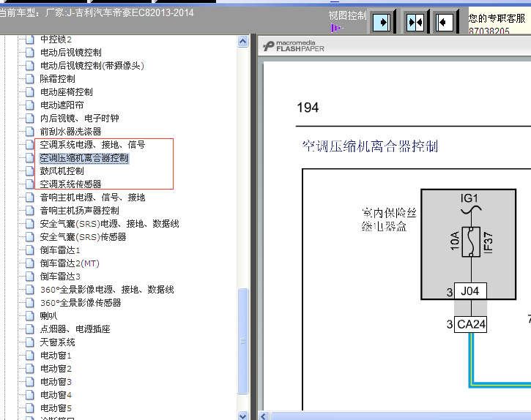Click the center-collapse view control button
The image size is (531, 420).
[x=415, y=23]
